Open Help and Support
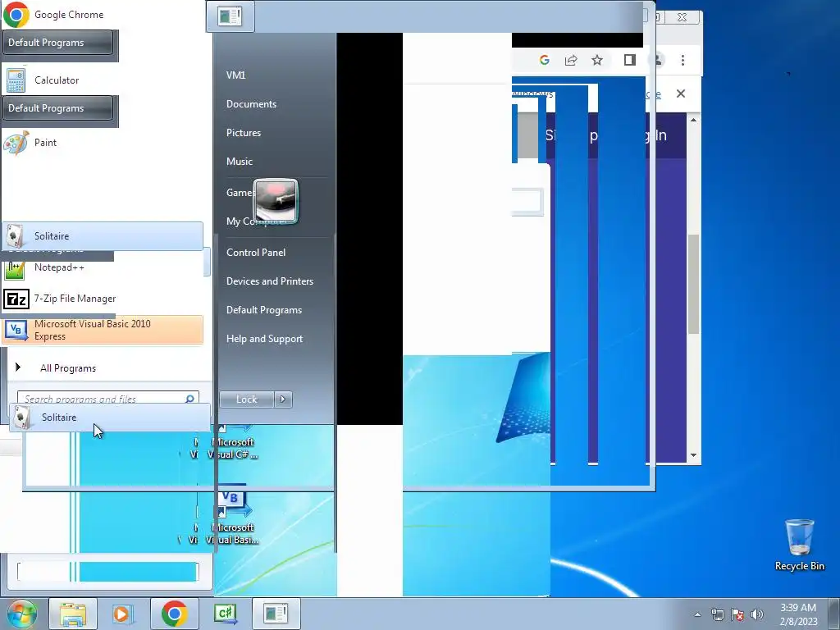 [x=264, y=339]
